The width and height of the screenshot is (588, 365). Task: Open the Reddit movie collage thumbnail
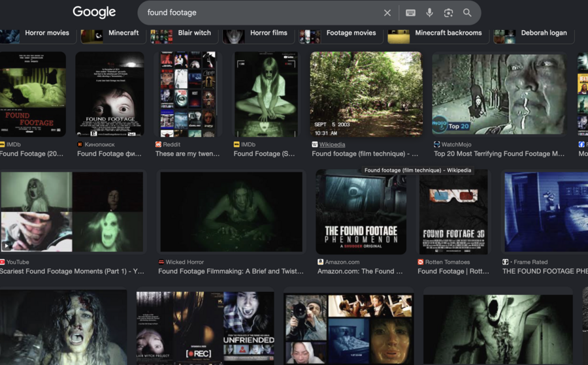188,94
